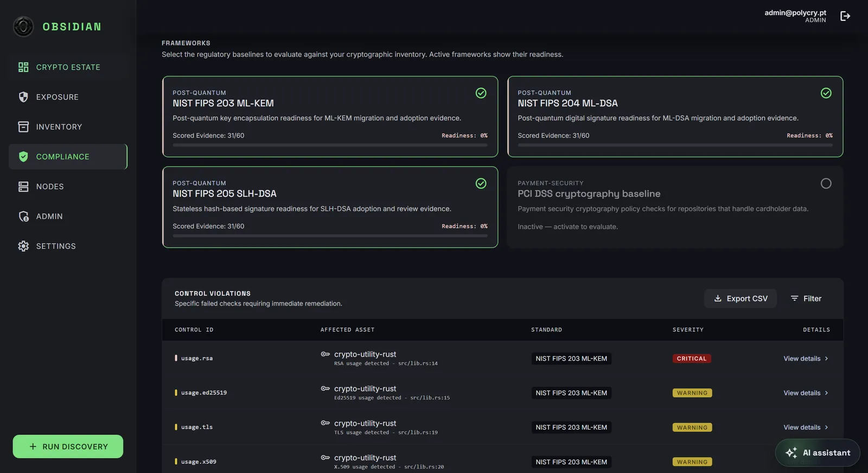Screen dimensions: 868x473
Task: Deactivate the NIST FIPS 205 SLH-DSA framework checkmark
Action: pos(481,183)
